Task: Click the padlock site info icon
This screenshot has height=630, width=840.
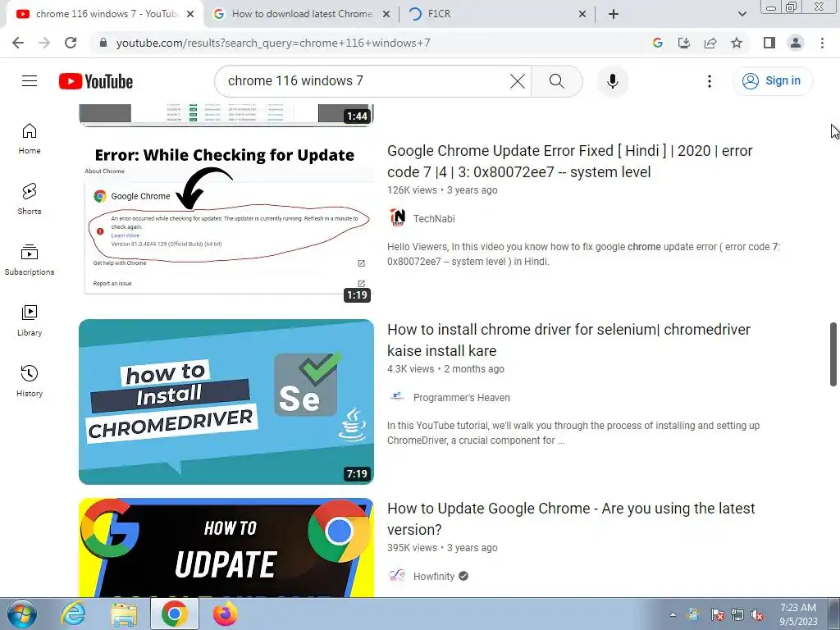Action: [x=103, y=43]
